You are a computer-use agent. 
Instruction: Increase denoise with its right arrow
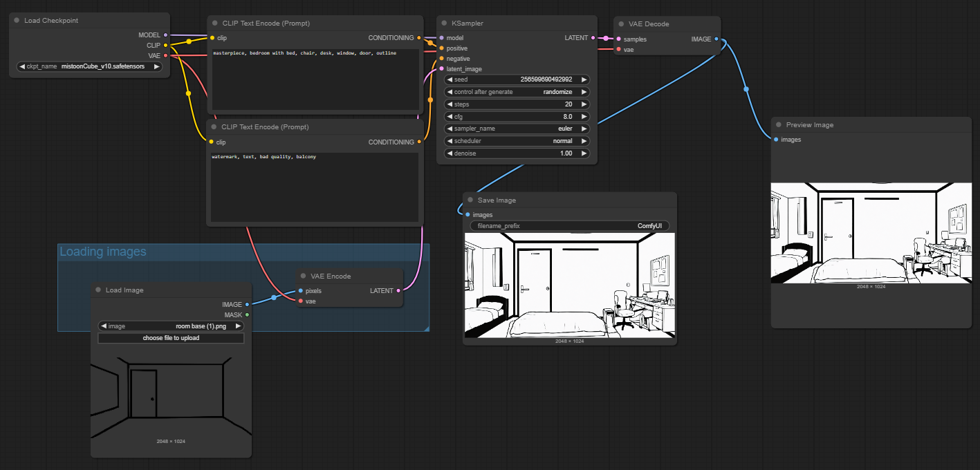[584, 153]
